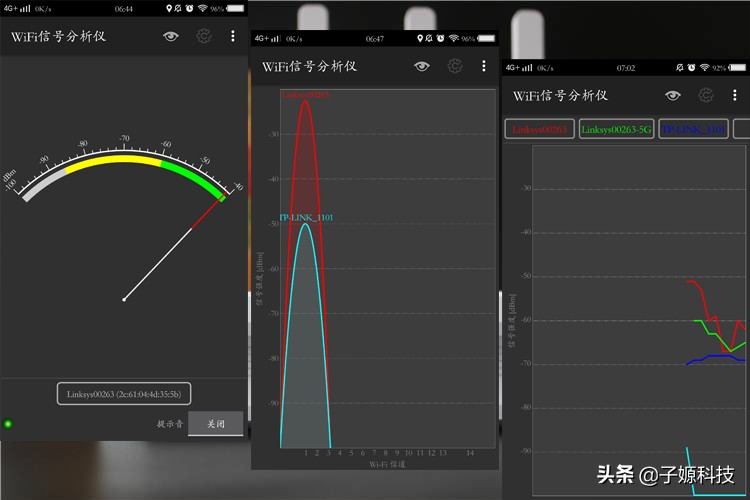Select Linksys00263 network button in gauge screen
The height and width of the screenshot is (500, 750).
[x=124, y=394]
